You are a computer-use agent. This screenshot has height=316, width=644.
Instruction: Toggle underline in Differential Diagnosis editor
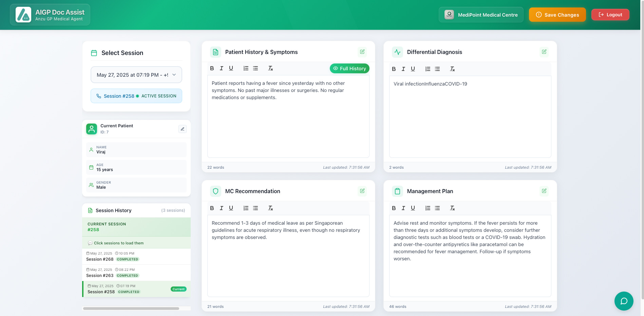pos(413,69)
